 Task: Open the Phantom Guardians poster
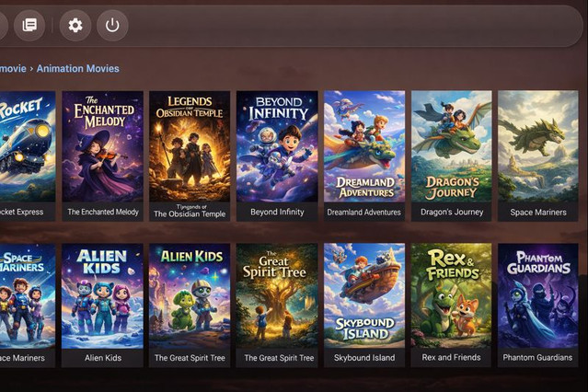[x=537, y=296]
